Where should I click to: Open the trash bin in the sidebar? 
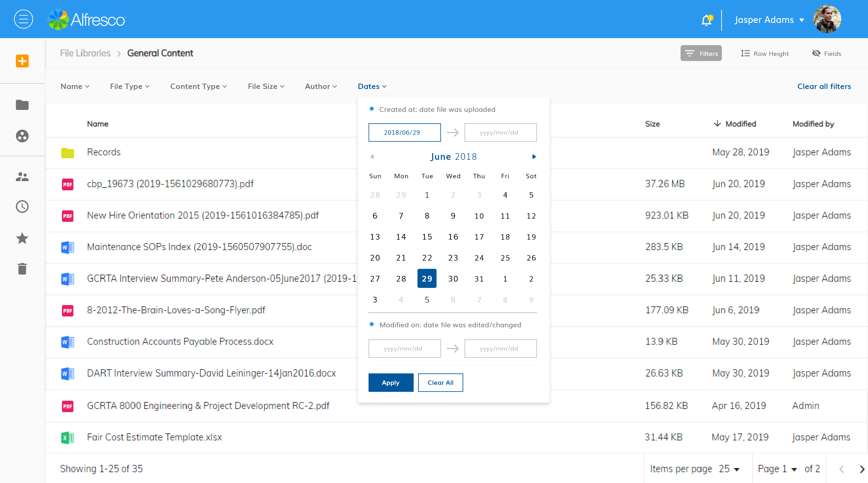(22, 269)
